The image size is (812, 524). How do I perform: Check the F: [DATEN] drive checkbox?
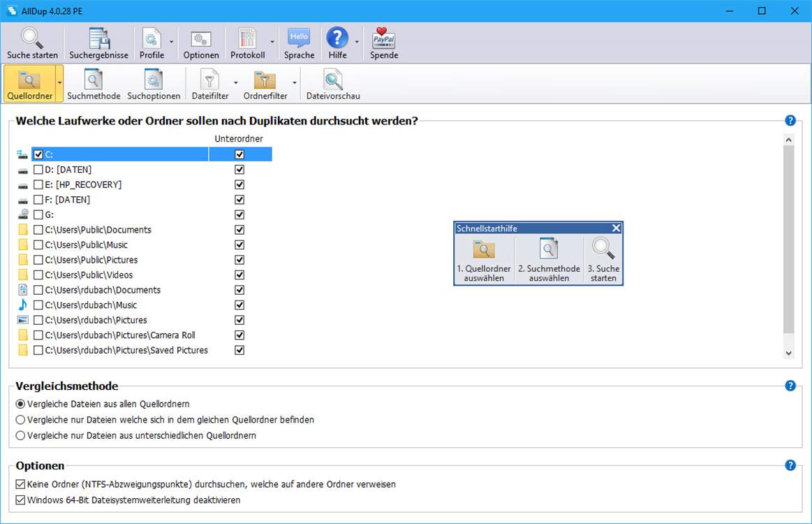tap(38, 200)
